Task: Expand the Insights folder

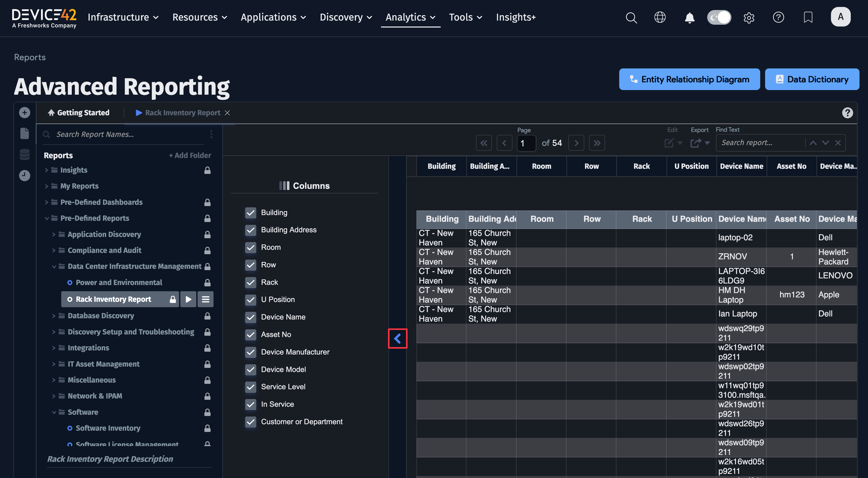Action: tap(47, 170)
